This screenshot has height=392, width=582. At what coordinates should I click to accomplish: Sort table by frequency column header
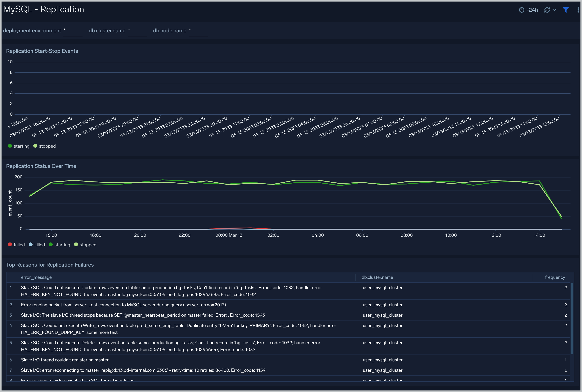[x=555, y=277]
